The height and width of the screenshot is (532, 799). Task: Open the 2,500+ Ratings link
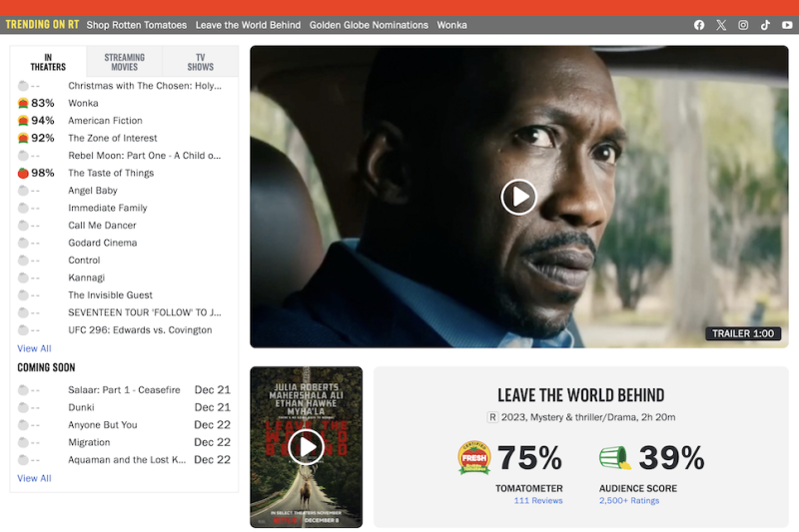(629, 500)
